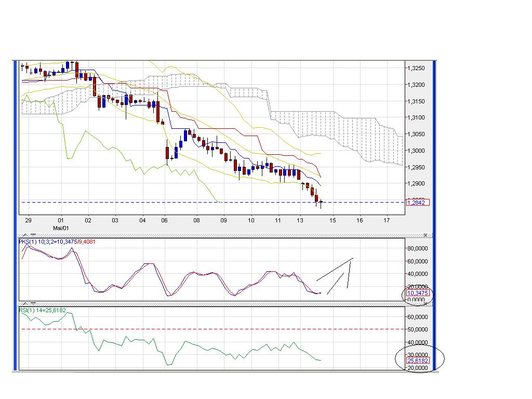Click the 40,0000 level on RSI axis
Viewport: 532px width, 399px height.
[417, 342]
